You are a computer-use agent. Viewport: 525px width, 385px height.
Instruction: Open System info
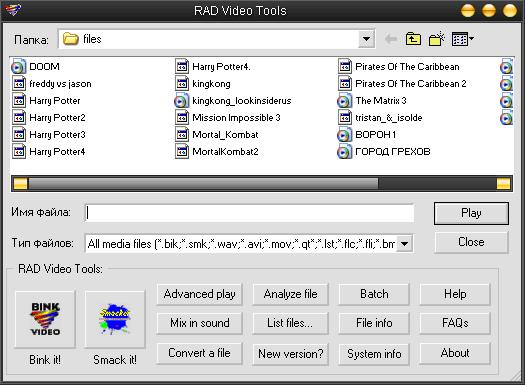(x=374, y=354)
